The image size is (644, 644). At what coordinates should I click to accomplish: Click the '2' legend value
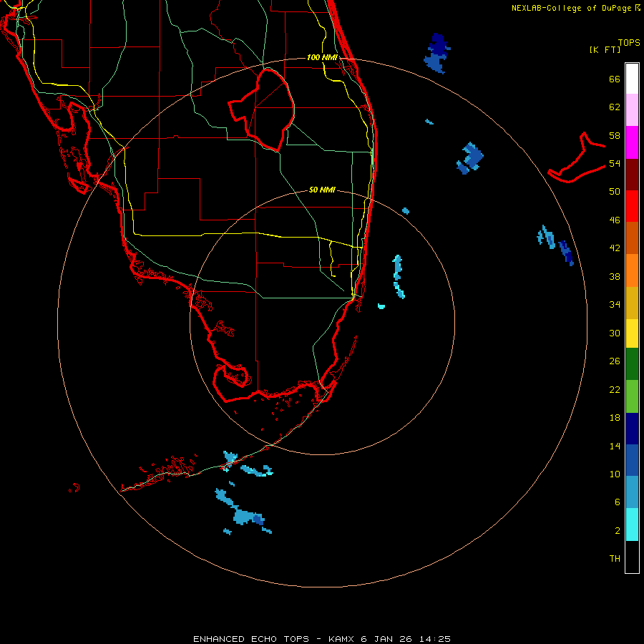click(618, 531)
